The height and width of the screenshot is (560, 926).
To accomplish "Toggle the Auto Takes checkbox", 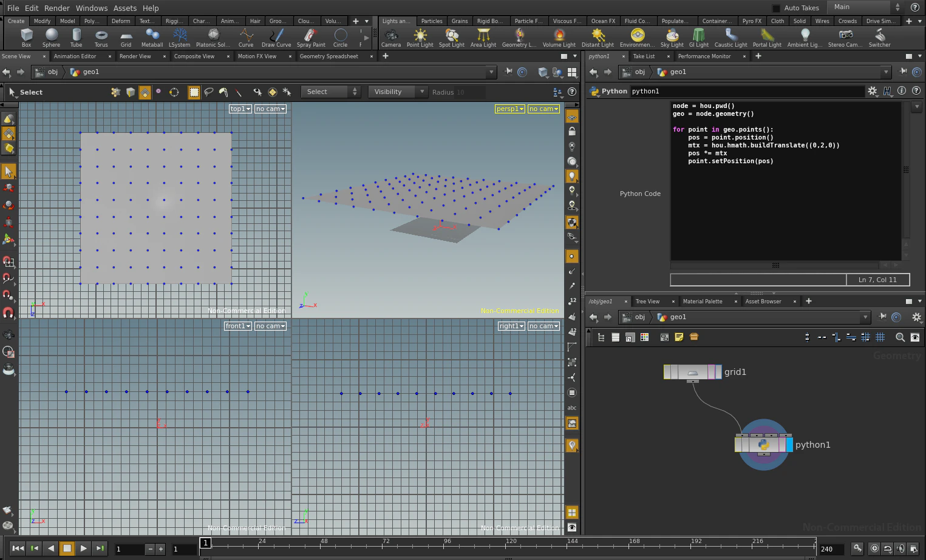I will click(776, 8).
